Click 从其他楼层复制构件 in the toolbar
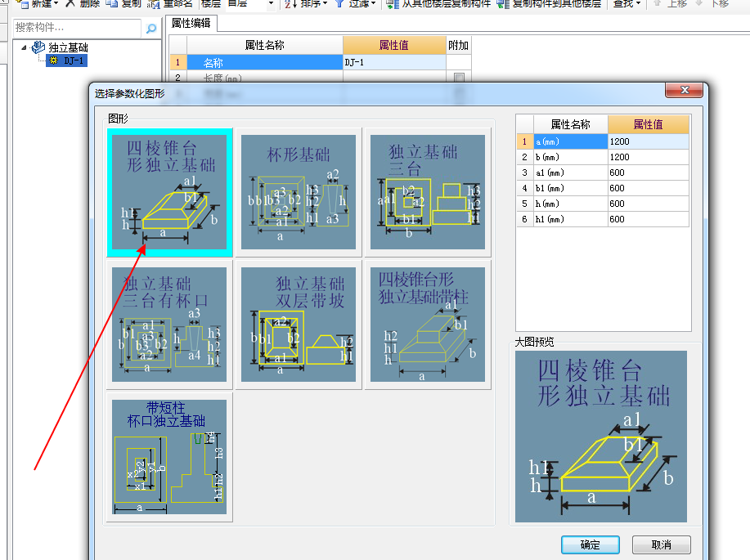The width and height of the screenshot is (750, 560). pos(438,4)
